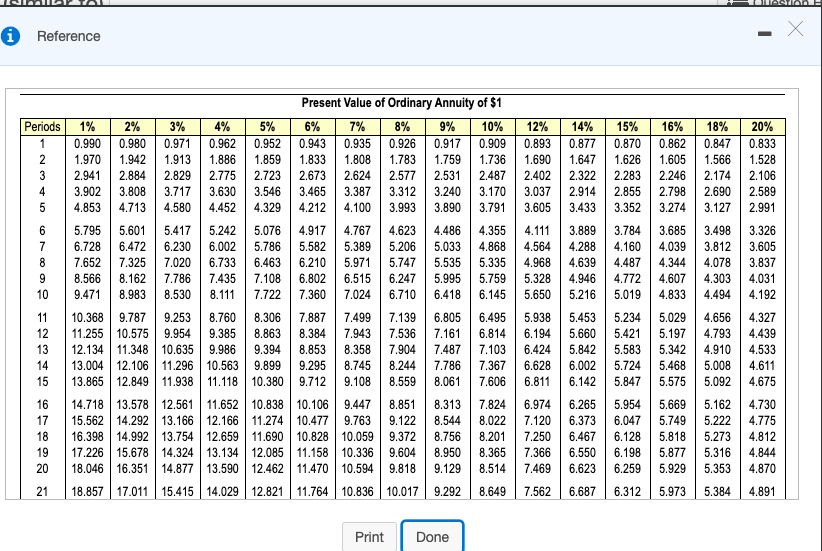Select value 6.145 in period 10 row
822x551 pixels.
pos(492,295)
